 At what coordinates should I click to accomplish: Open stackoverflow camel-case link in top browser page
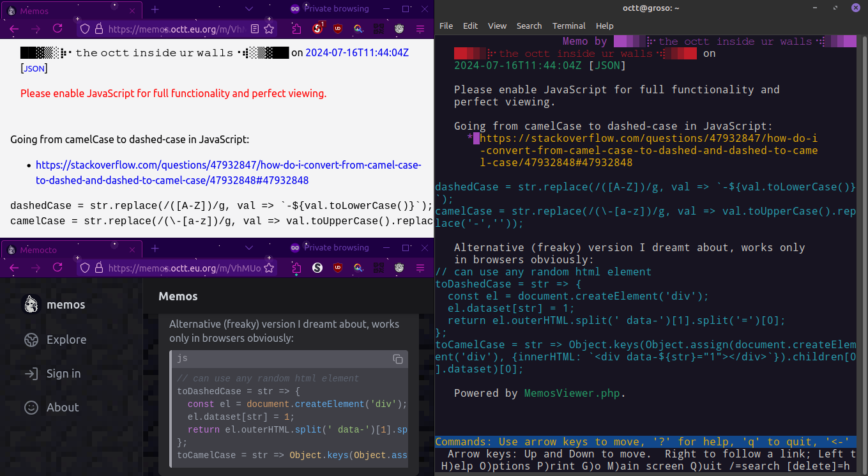(x=229, y=173)
